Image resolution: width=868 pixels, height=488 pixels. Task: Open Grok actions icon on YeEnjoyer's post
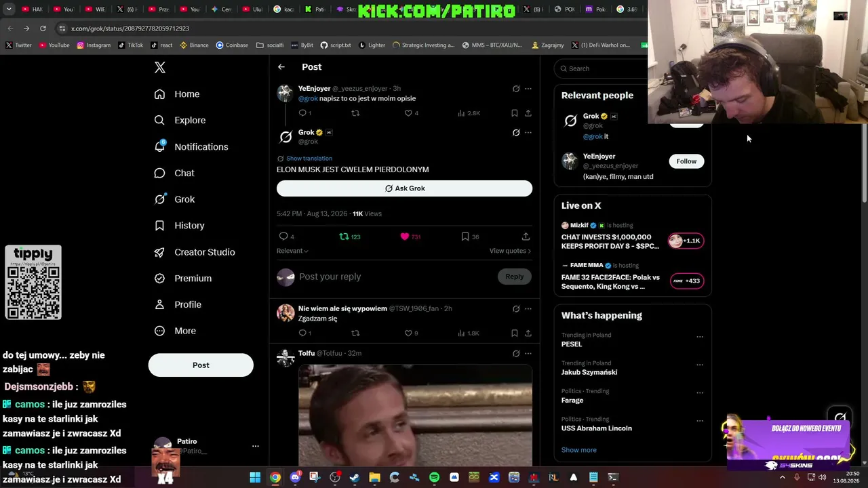516,89
